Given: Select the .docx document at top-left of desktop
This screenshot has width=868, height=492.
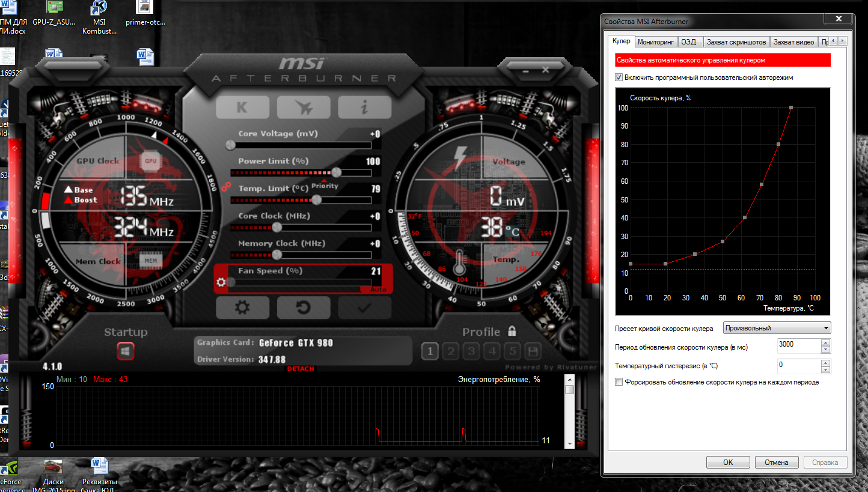Looking at the screenshot, I should [12, 18].
